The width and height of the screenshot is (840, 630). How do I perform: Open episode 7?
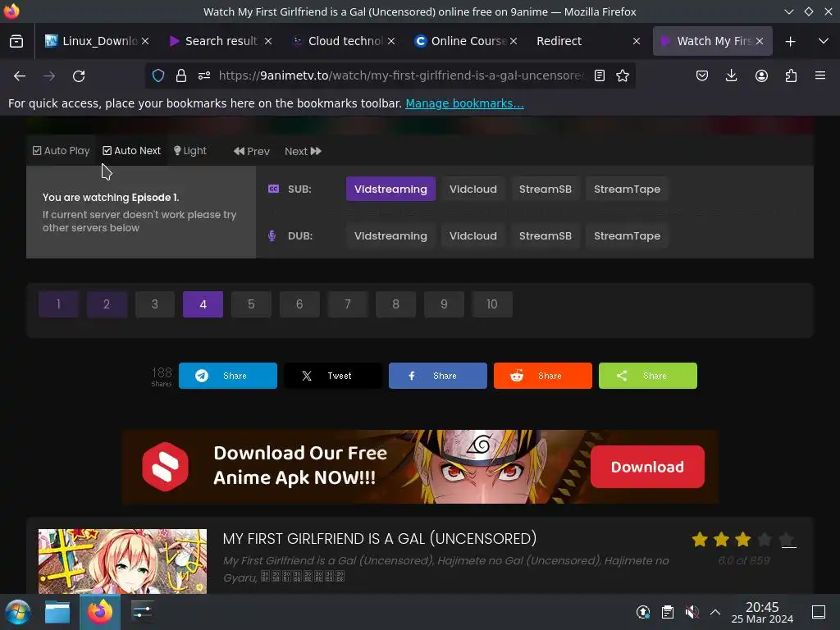[x=348, y=304]
